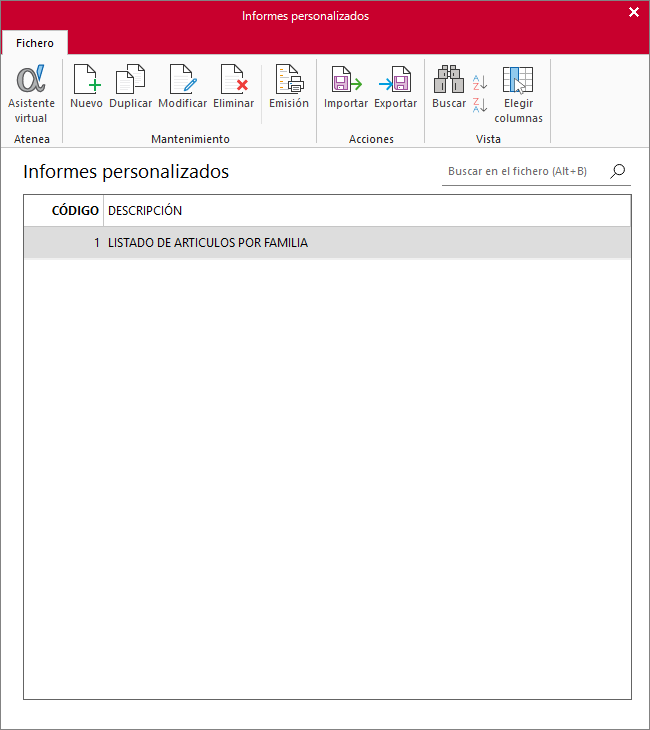Delete the report using Eliminar
650x730 pixels.
click(x=234, y=87)
